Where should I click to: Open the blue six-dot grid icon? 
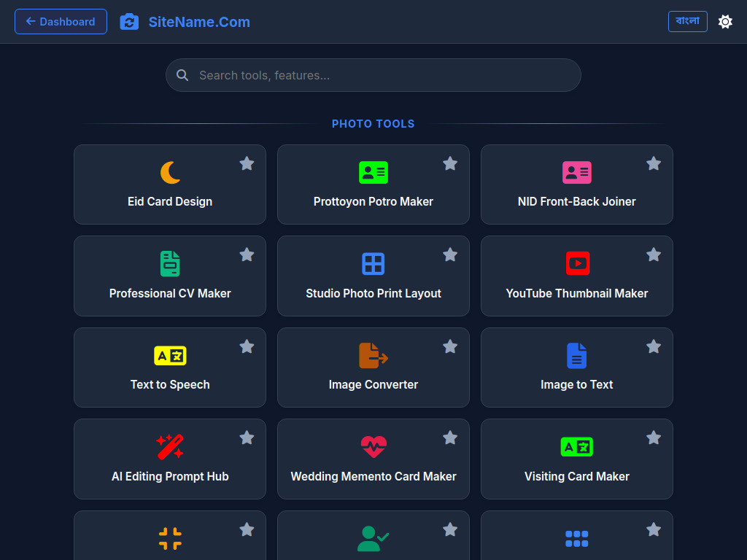(x=577, y=539)
